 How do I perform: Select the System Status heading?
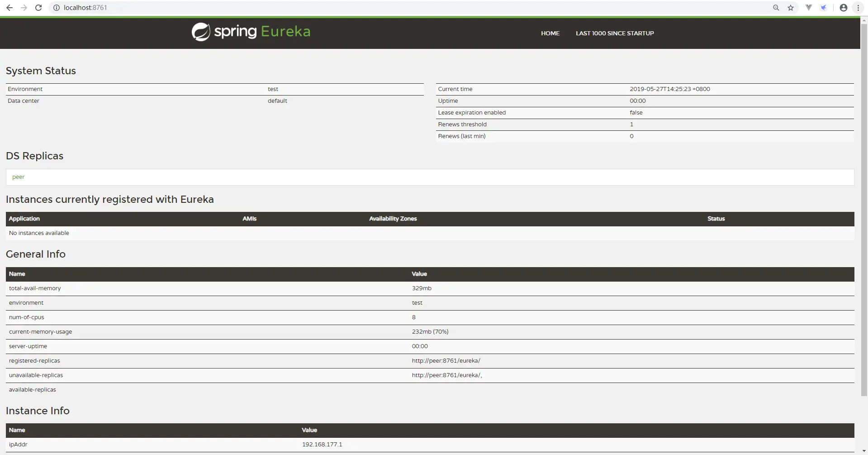coord(41,71)
